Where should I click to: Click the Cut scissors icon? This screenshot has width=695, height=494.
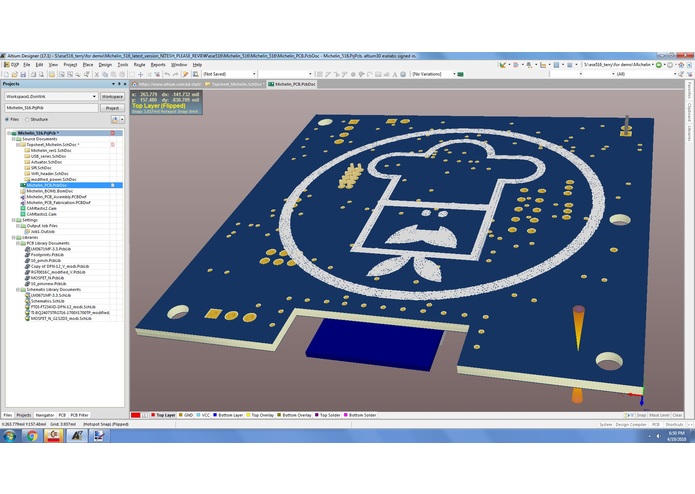pos(97,74)
